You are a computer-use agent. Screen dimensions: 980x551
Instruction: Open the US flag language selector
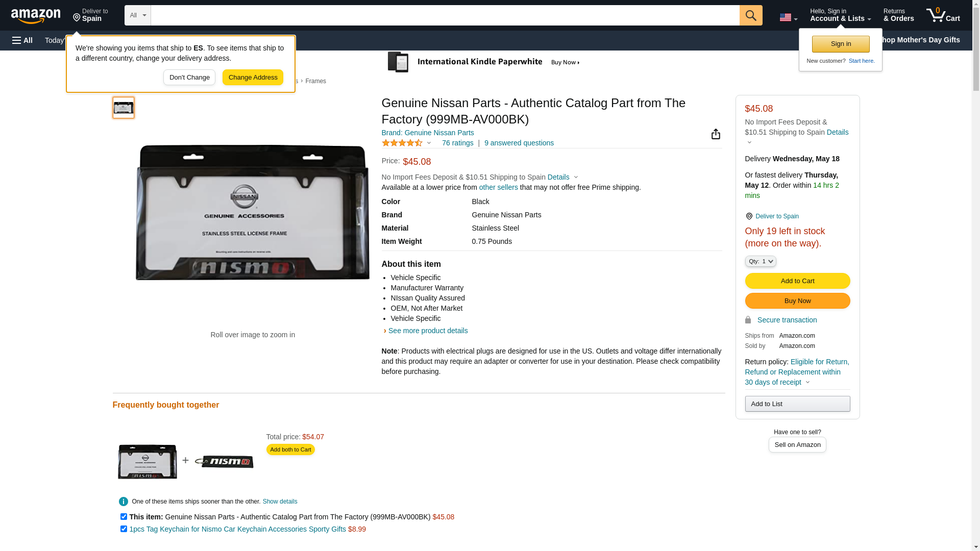click(x=788, y=17)
